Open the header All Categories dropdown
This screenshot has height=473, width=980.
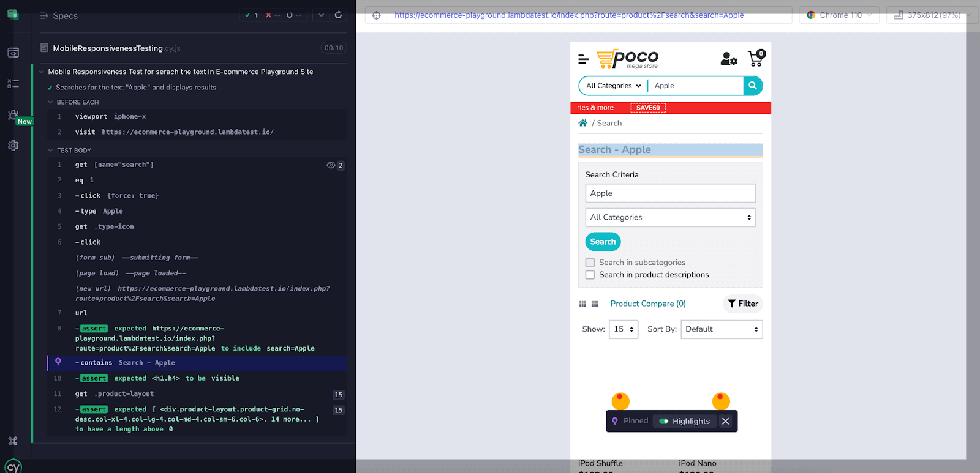coord(613,86)
